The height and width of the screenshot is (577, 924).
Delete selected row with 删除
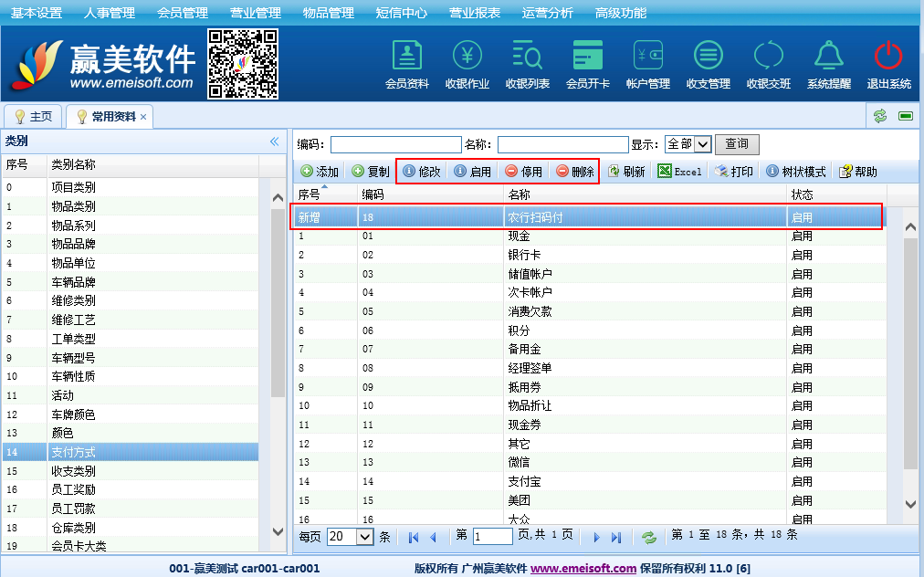pyautogui.click(x=574, y=172)
